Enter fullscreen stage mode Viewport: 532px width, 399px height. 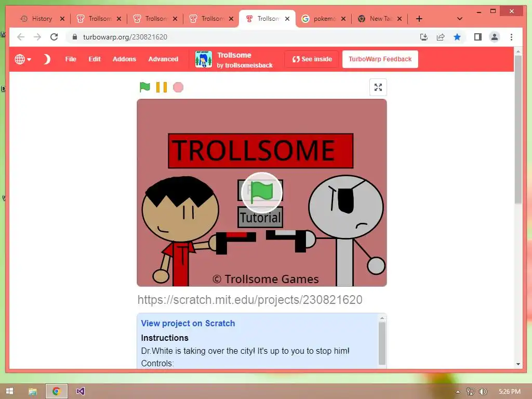click(x=378, y=87)
